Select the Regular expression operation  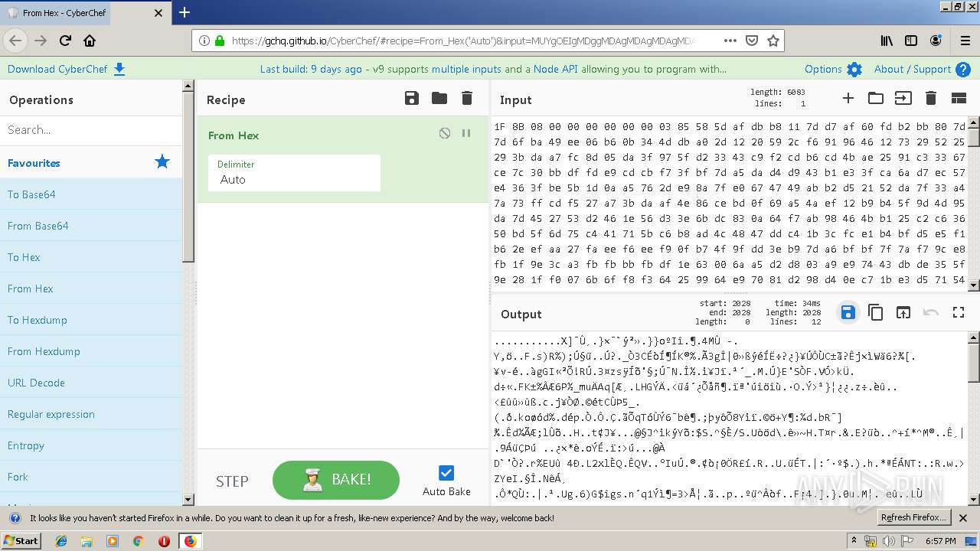pos(91,414)
